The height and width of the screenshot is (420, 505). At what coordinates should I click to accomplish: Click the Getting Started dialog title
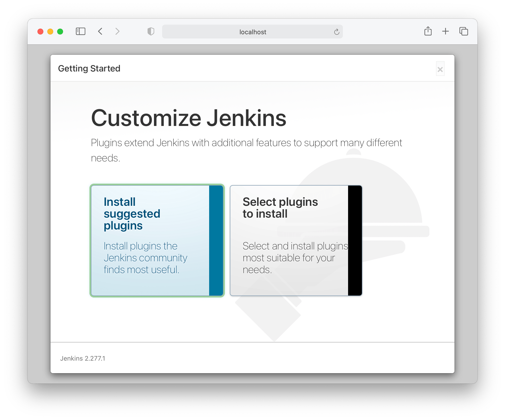coord(89,69)
